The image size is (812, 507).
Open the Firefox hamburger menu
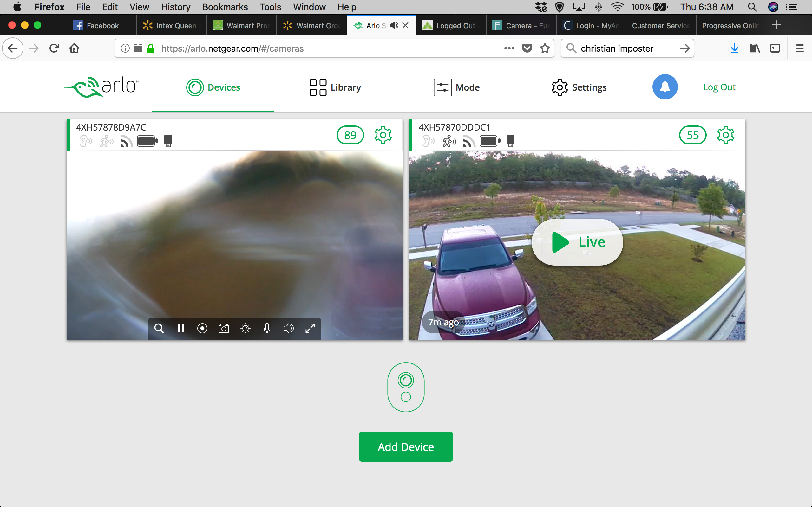(800, 48)
